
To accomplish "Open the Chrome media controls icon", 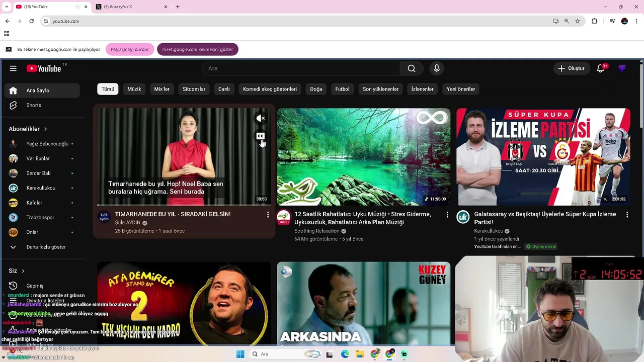I will pyautogui.click(x=612, y=21).
